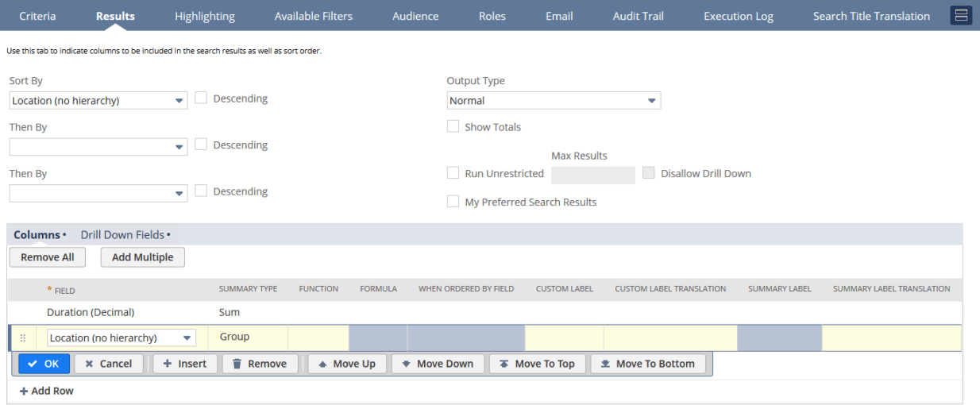Viewport: 980px width, 405px height.
Task: Click the drag handle on Location row
Action: click(x=22, y=337)
